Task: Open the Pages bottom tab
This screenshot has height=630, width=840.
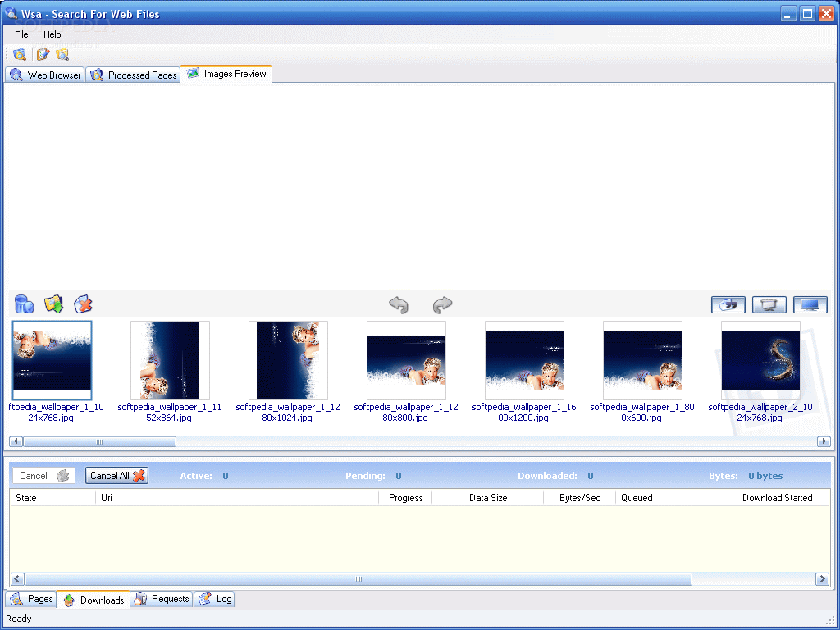Action: 31,599
